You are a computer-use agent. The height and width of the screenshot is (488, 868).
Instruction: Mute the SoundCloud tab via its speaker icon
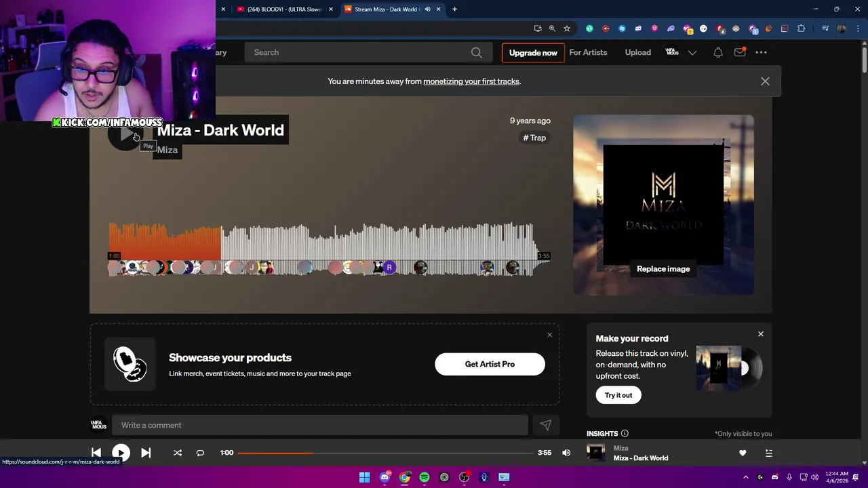(427, 9)
